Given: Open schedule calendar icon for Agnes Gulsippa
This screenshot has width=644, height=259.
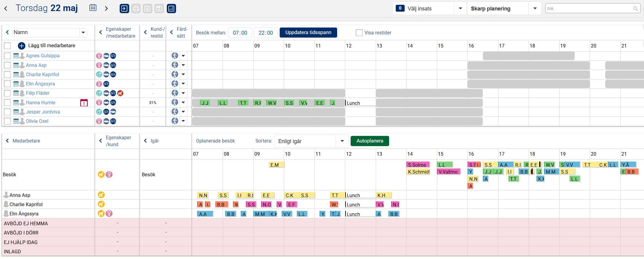Looking at the screenshot, I should (x=16, y=56).
